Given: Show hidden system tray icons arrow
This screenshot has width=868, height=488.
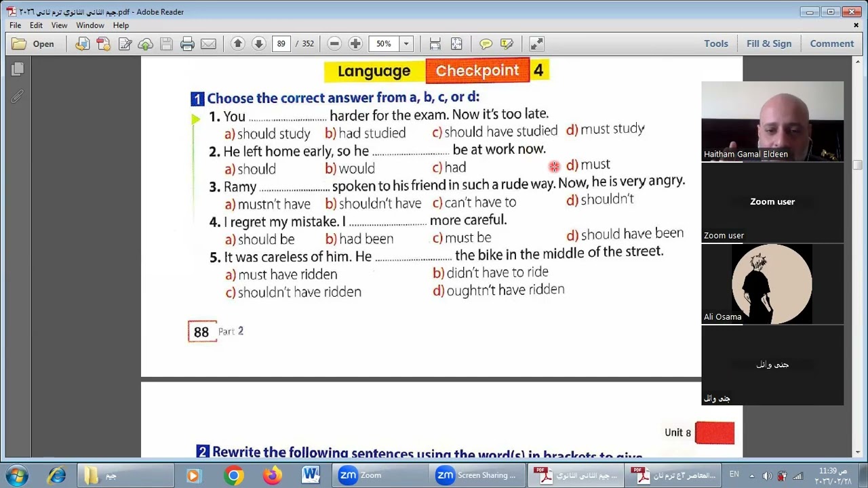Looking at the screenshot, I should (x=753, y=475).
